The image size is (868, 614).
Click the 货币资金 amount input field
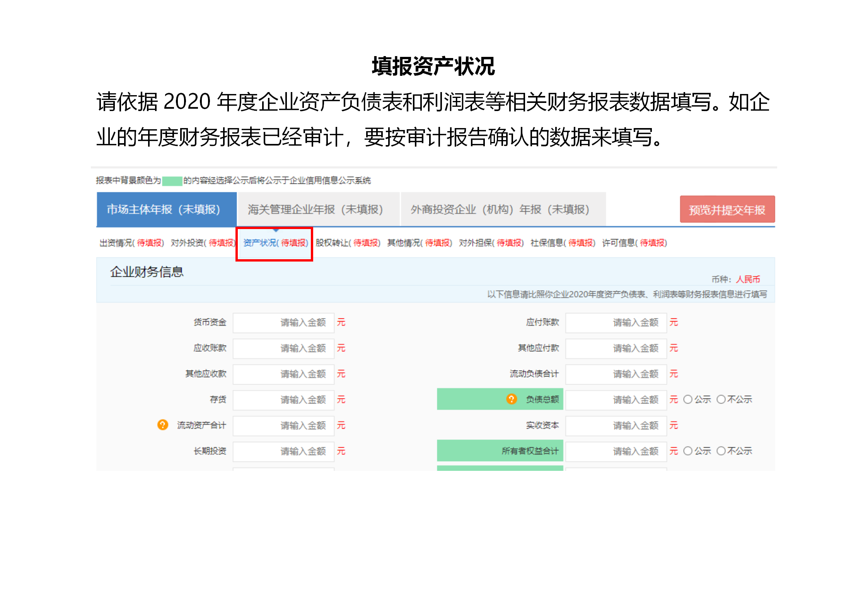(x=283, y=322)
